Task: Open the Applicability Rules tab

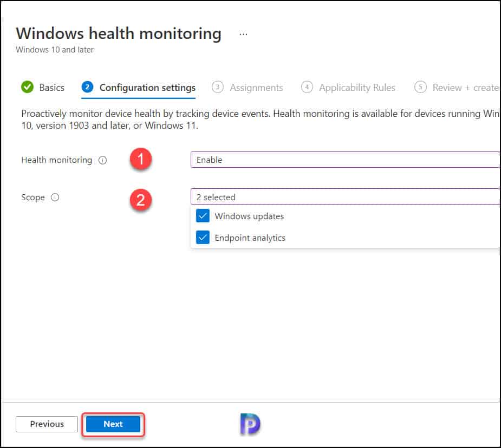Action: 348,88
